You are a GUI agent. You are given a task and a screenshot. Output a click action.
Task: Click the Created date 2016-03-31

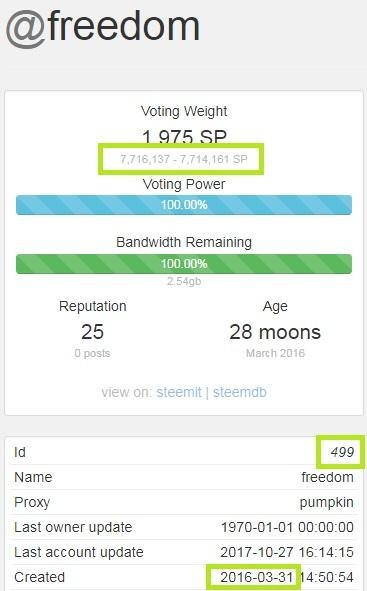(x=257, y=577)
